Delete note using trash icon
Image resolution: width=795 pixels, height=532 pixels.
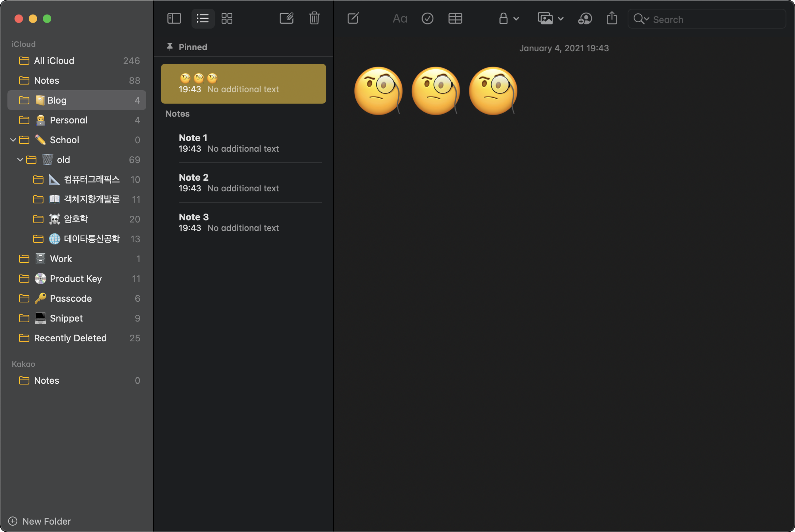tap(314, 18)
